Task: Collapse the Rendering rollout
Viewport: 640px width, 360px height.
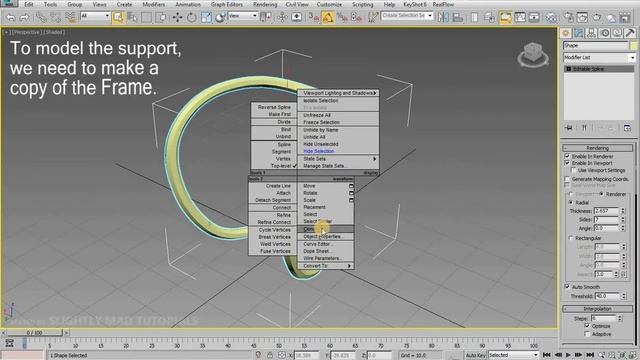Action: click(598, 148)
